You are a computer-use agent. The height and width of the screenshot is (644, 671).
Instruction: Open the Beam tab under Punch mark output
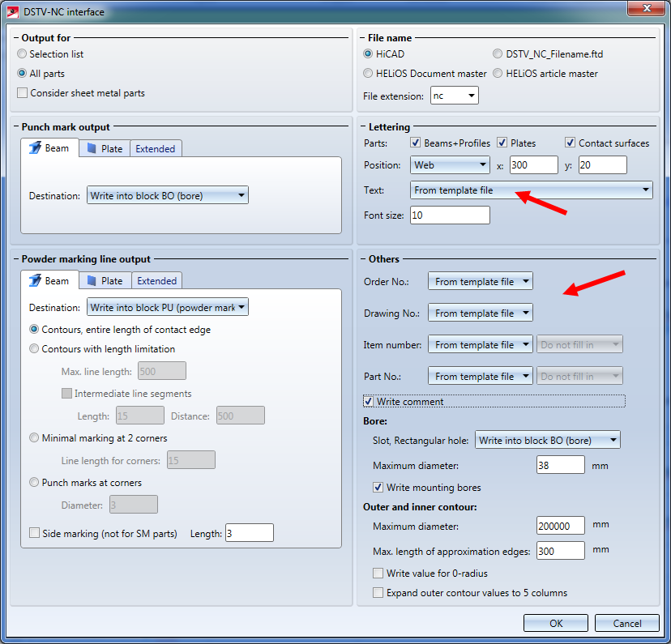(x=49, y=148)
